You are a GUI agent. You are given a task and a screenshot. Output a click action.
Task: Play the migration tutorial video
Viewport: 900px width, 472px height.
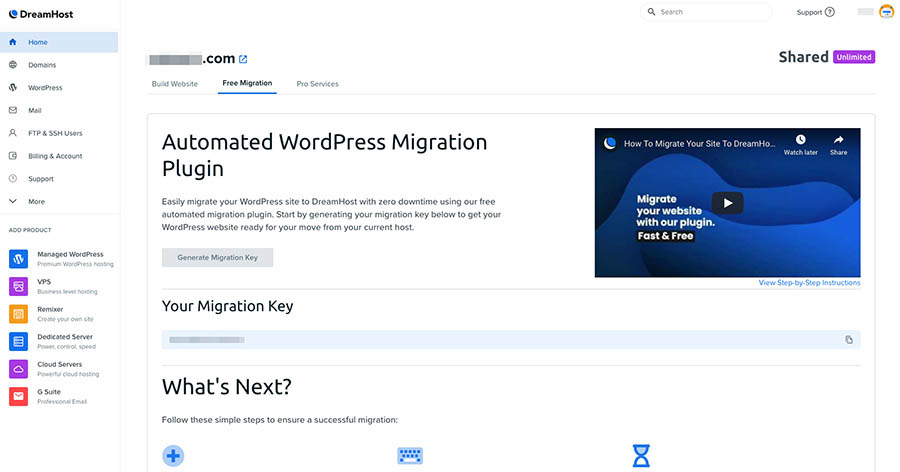727,203
